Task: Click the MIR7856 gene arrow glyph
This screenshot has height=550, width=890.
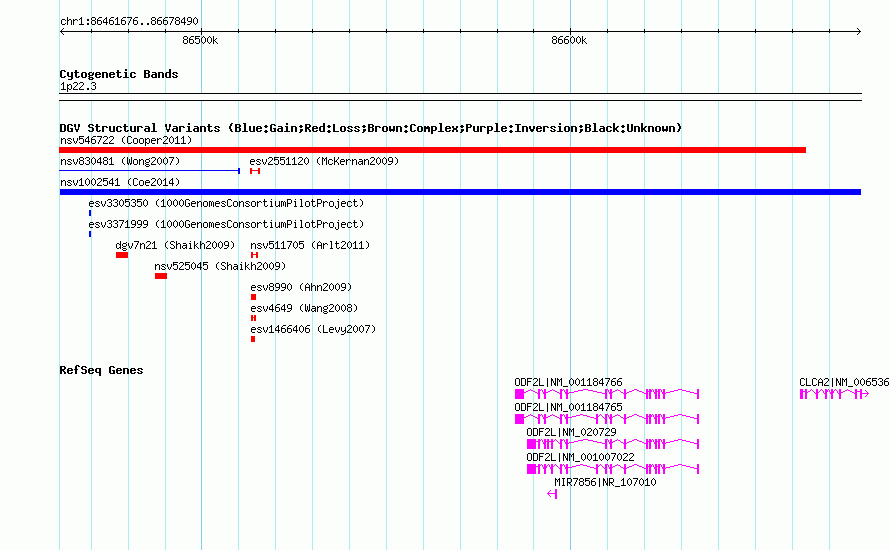Action: click(x=552, y=494)
